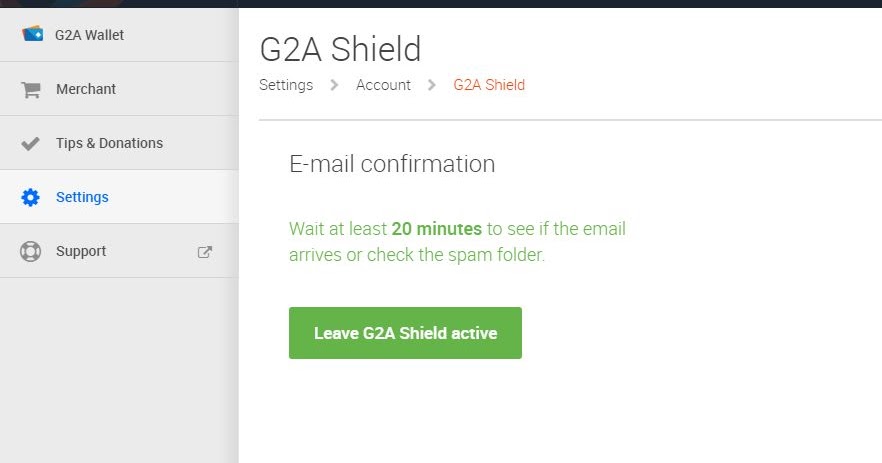
Task: Open the G2A Wallet menu item
Action: (119, 35)
